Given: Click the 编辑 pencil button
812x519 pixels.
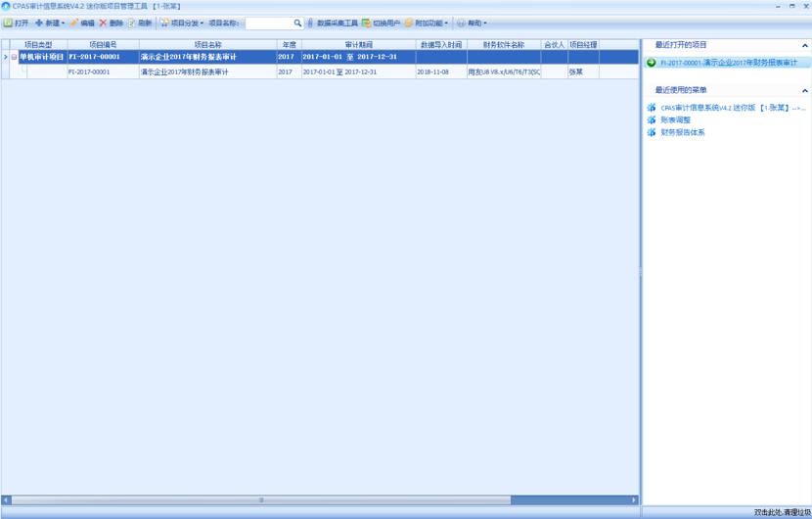Looking at the screenshot, I should (82, 23).
